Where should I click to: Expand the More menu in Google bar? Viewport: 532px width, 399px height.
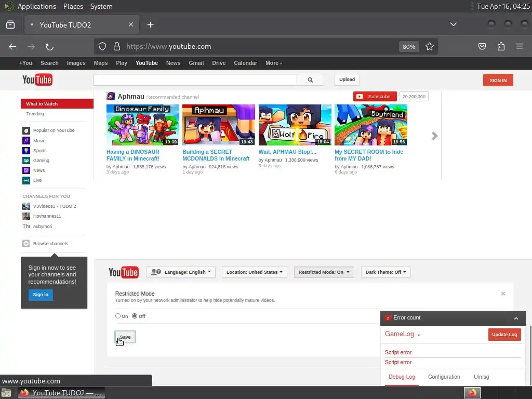(x=274, y=63)
